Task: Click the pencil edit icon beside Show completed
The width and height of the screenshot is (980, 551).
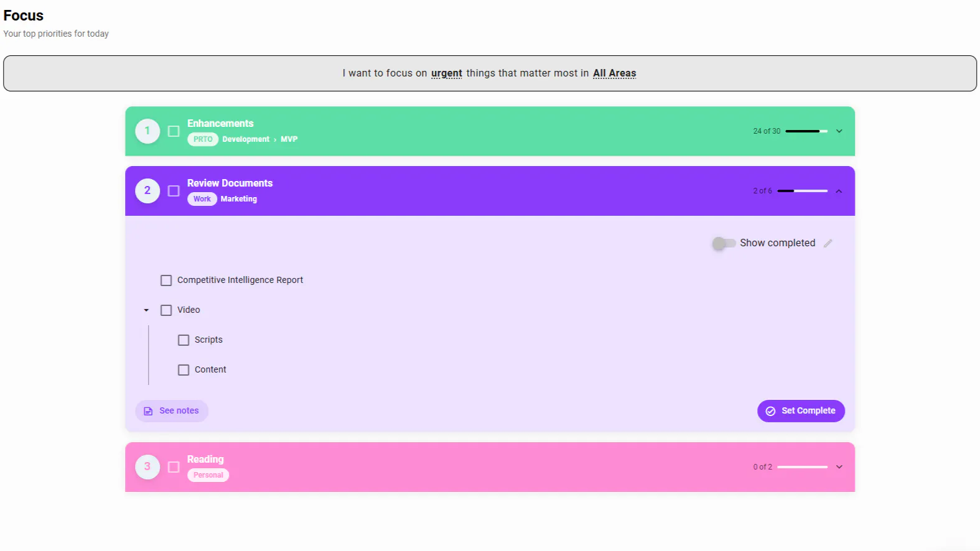Action: [x=828, y=243]
